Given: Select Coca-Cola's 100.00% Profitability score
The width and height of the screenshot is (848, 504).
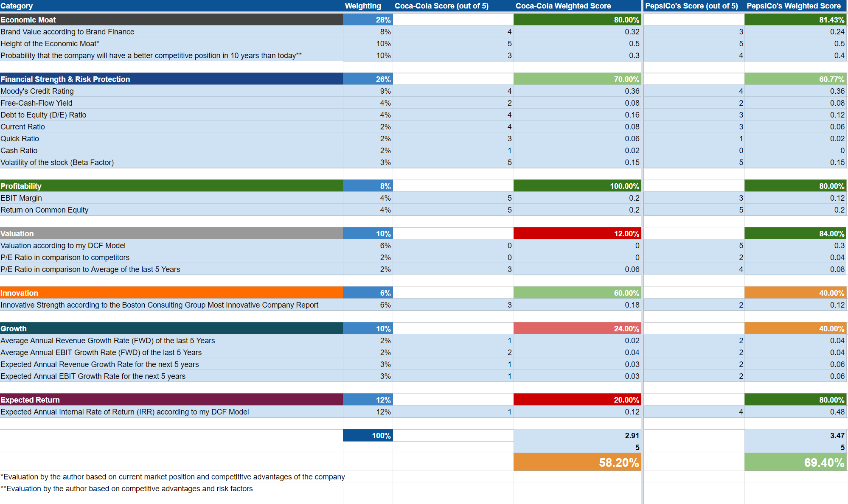Looking at the screenshot, I should [x=577, y=186].
